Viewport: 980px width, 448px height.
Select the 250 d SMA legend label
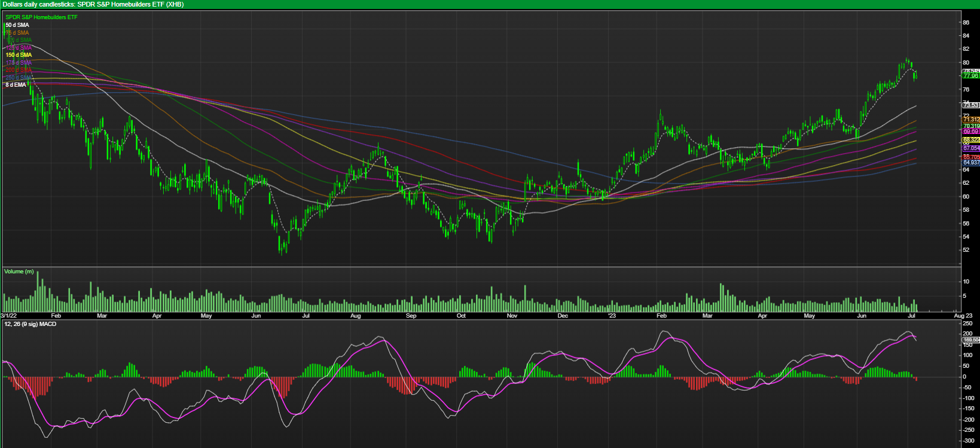point(19,78)
